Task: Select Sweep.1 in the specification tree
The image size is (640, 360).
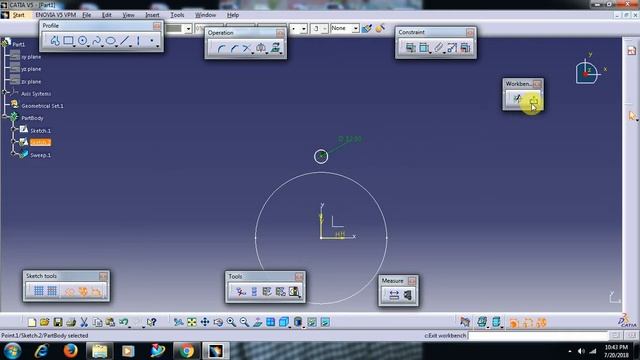Action: coord(40,155)
